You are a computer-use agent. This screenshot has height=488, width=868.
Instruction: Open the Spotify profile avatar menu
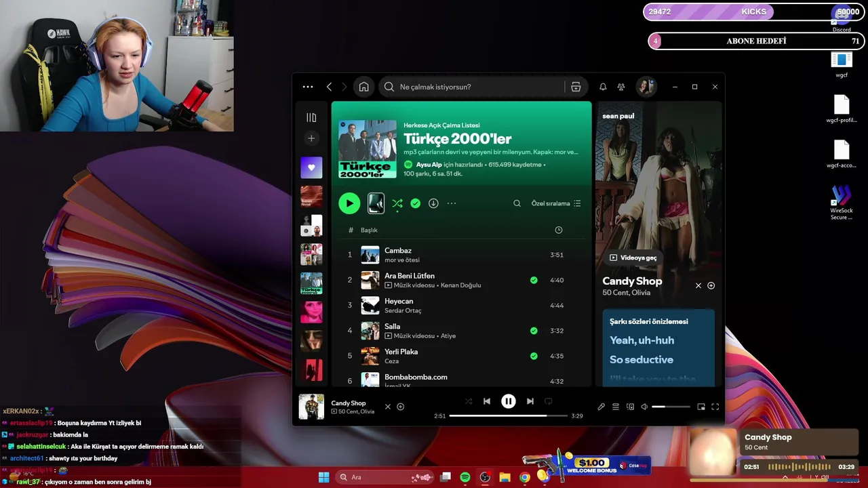[x=646, y=87]
